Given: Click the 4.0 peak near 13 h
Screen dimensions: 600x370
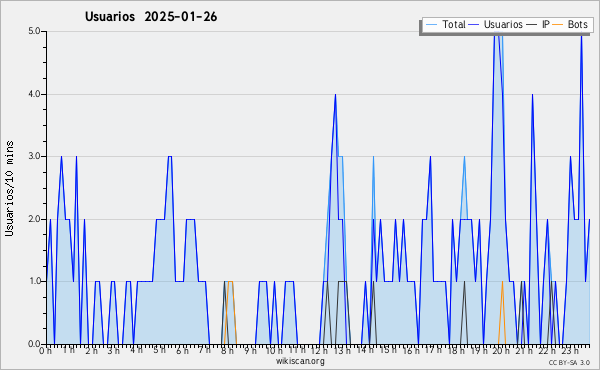Looking at the screenshot, I should point(335,95).
